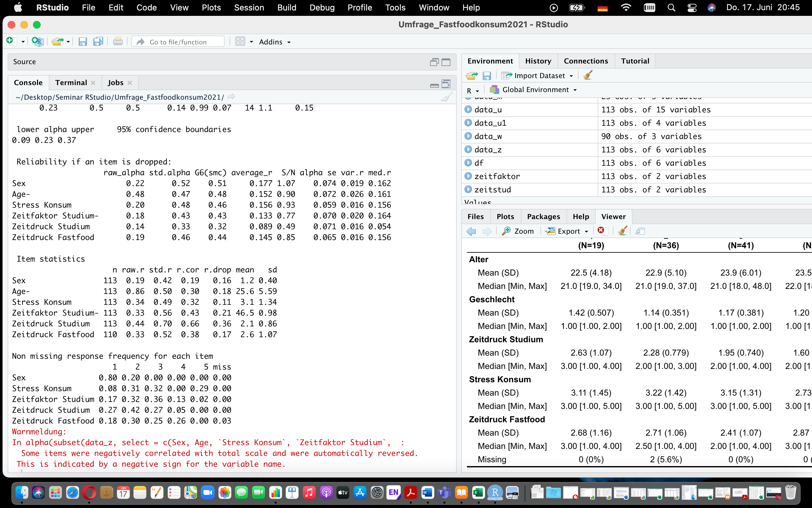Open Excel from the Dock
This screenshot has height=508, width=812.
[x=478, y=493]
